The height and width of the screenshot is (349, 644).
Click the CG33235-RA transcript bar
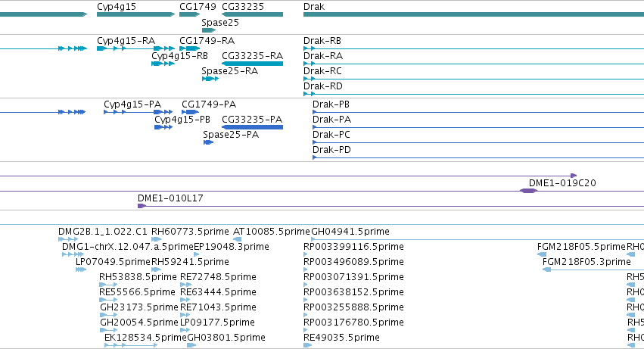[252, 64]
